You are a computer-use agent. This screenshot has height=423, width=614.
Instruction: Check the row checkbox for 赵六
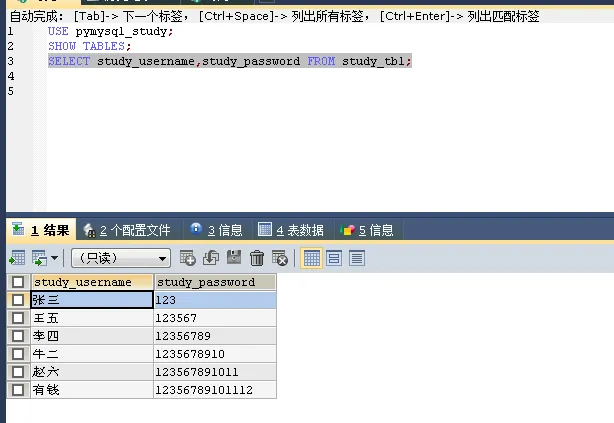(18, 372)
